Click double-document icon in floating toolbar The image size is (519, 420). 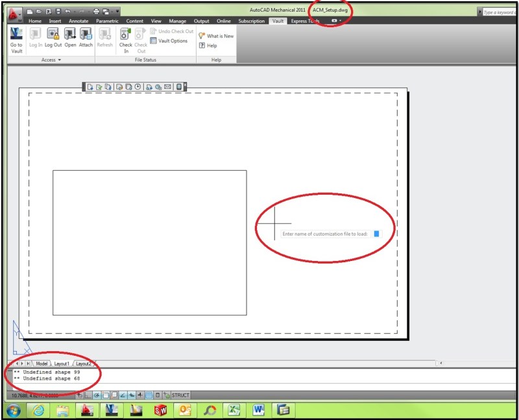pos(108,87)
